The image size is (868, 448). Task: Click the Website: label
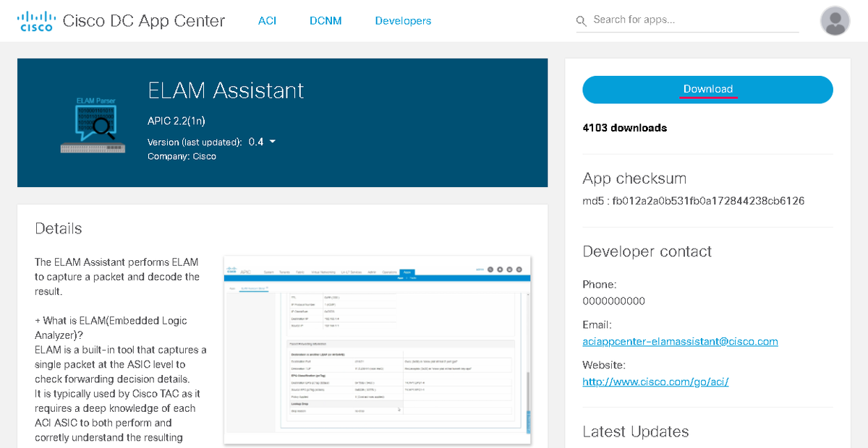pos(604,366)
